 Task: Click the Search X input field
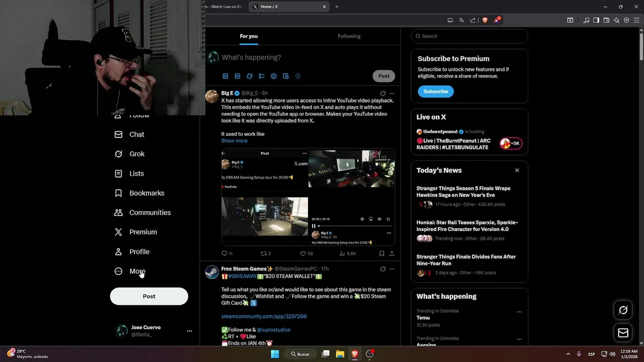469,36
